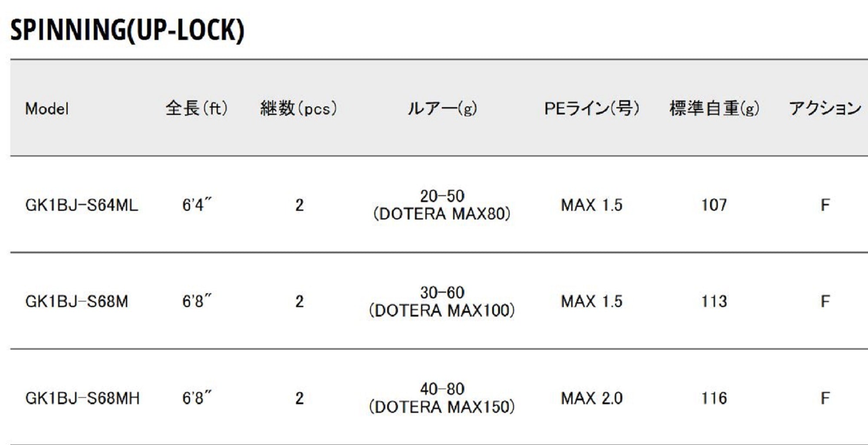
Task: Click the 6'4" length cell
Action: point(197,205)
